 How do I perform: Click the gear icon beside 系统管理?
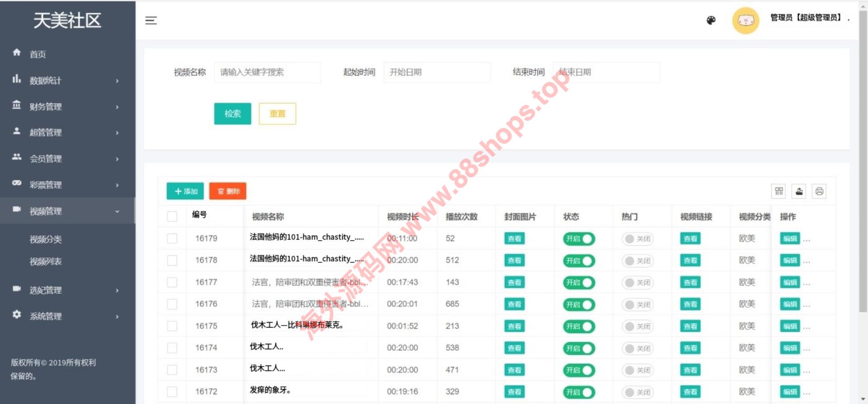[17, 315]
